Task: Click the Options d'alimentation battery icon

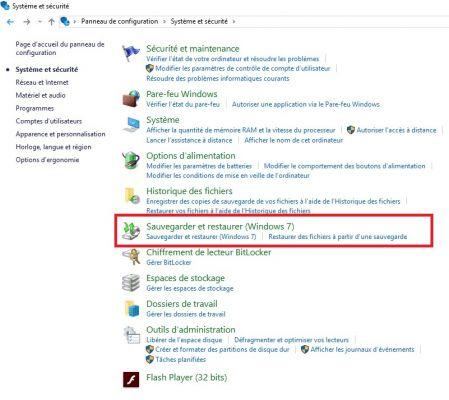Action: click(131, 160)
